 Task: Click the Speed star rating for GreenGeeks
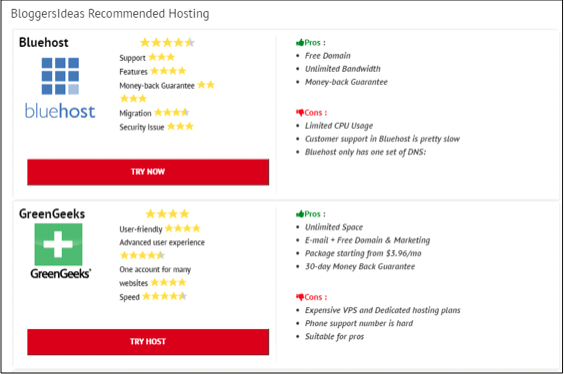coord(164,296)
